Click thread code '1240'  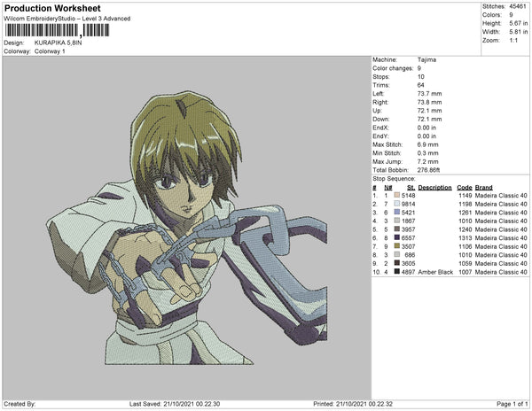tap(465, 229)
